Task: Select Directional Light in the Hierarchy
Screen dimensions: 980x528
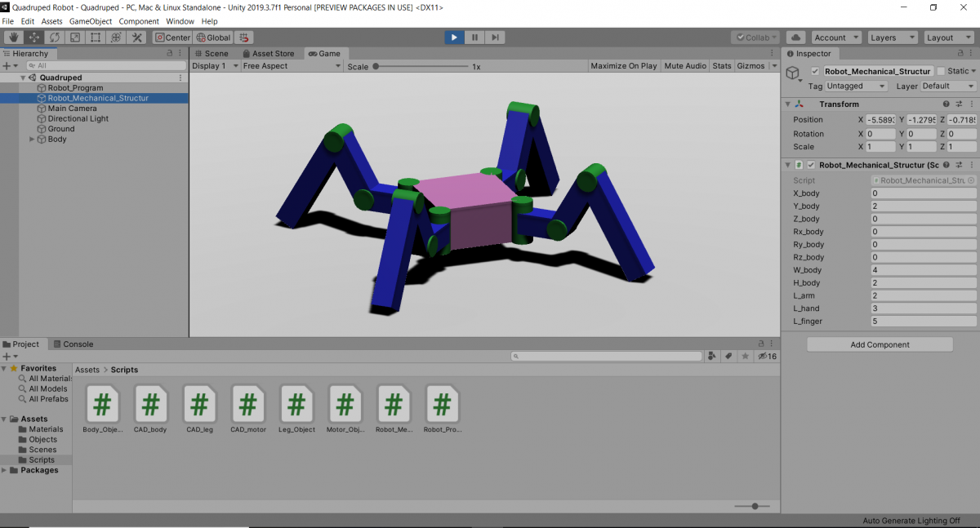Action: tap(78, 119)
